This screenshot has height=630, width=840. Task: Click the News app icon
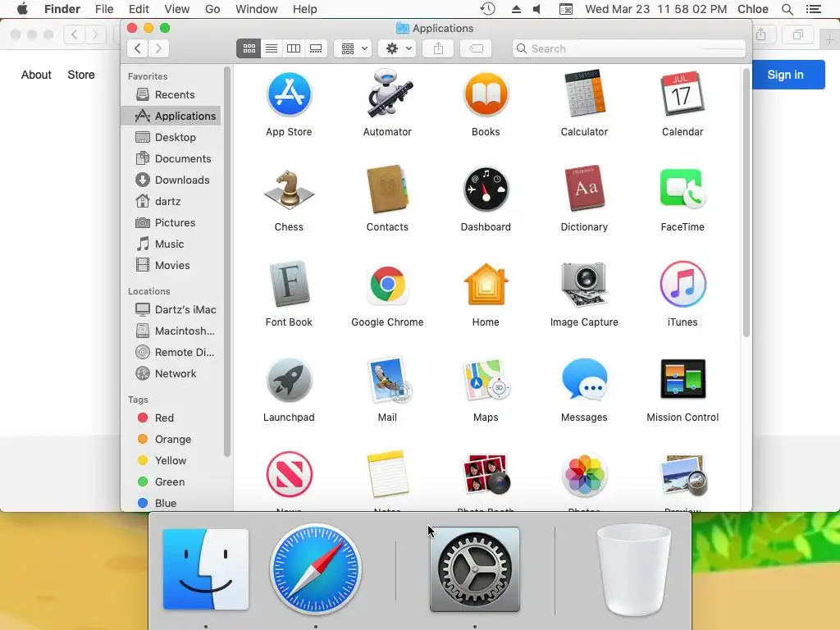coord(289,475)
